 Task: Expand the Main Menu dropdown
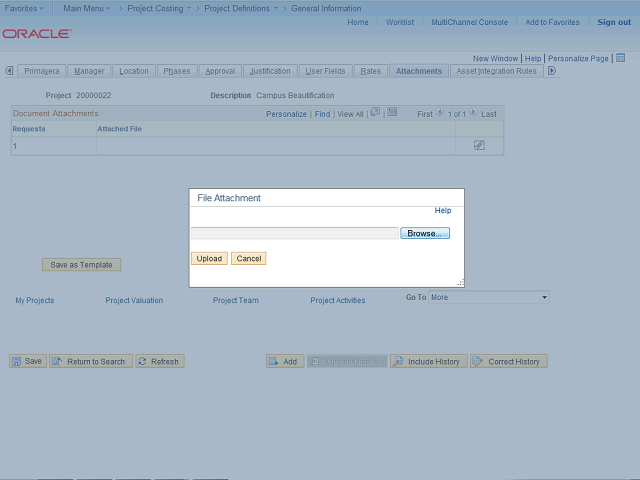(87, 8)
